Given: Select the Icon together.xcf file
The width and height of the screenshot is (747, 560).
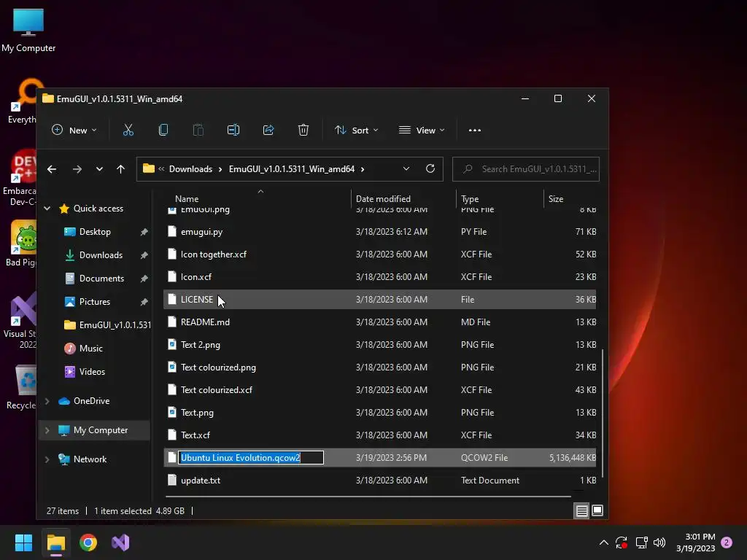Looking at the screenshot, I should pyautogui.click(x=379, y=254).
